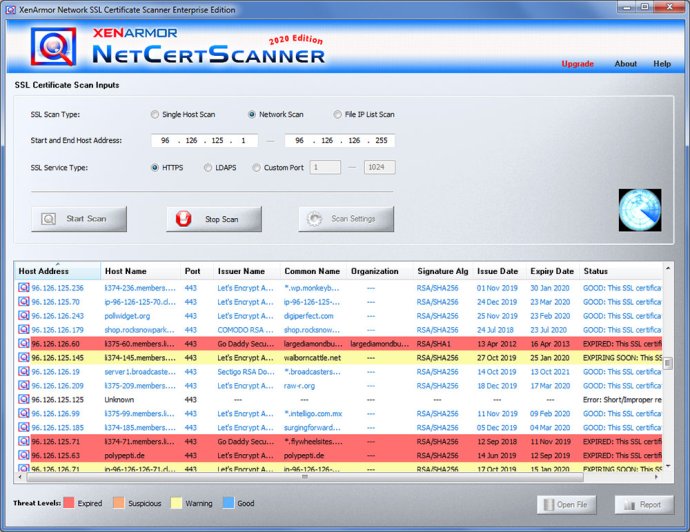Screen dimensions: 690x532
Task: Click the row icon for 96.126.126.209
Action: (23, 385)
